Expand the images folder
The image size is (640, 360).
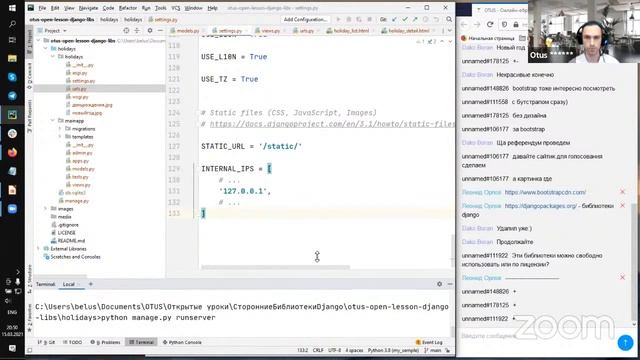click(x=45, y=209)
